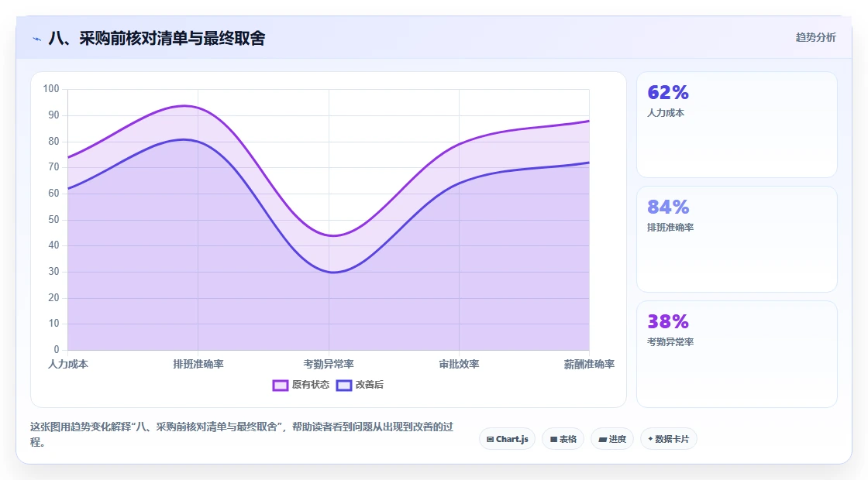The image size is (868, 480).
Task: Click the 0 y-axis value
Action: (57, 349)
